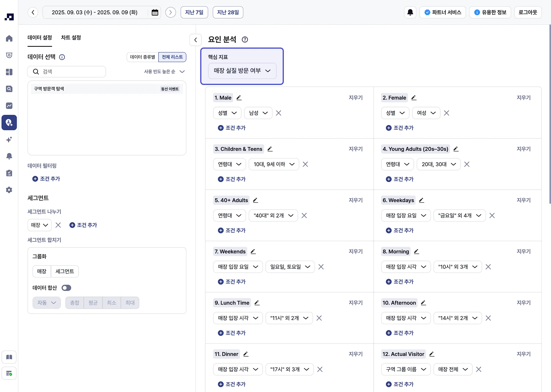Open the settings gear in sidebar
This screenshot has height=392, width=551.
pyautogui.click(x=9, y=190)
